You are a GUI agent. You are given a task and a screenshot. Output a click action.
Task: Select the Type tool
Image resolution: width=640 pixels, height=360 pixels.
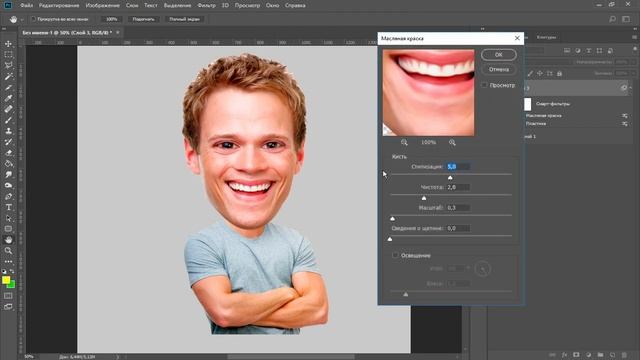pos(8,207)
